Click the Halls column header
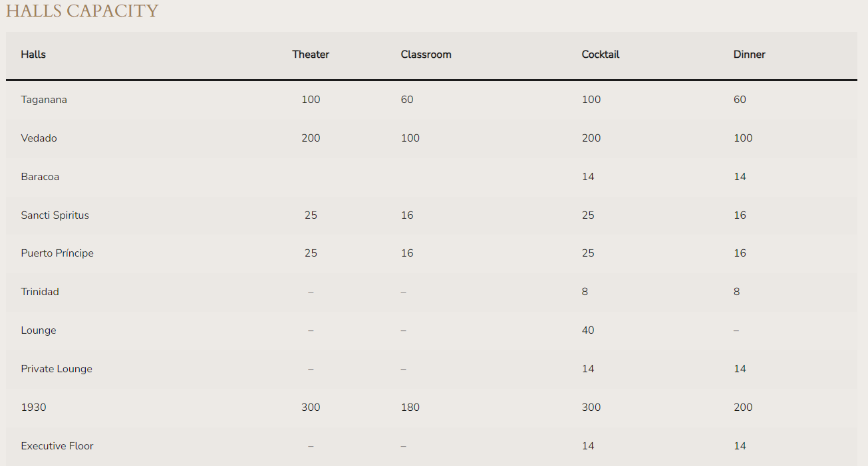Image resolution: width=868 pixels, height=466 pixels. (33, 55)
